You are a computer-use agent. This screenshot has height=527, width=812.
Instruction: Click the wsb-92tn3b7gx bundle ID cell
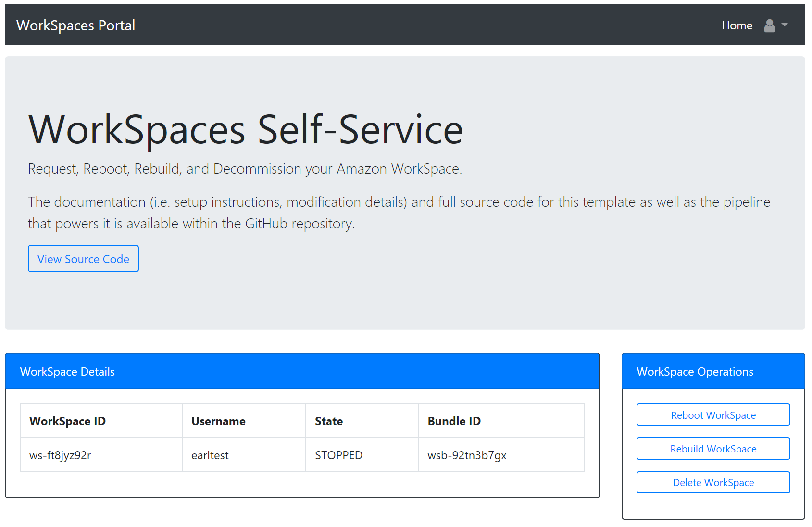click(501, 455)
